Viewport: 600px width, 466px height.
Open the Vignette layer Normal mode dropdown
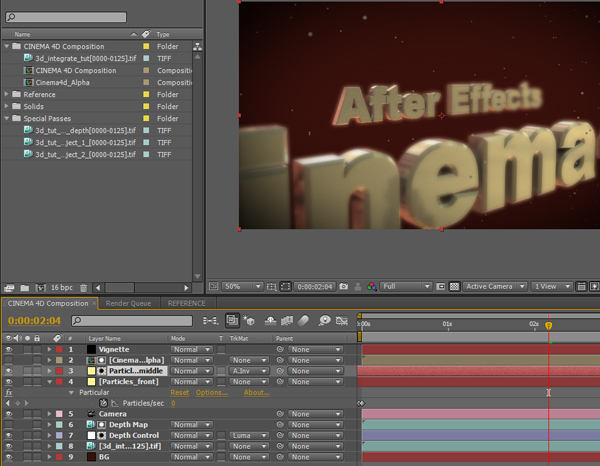coord(191,349)
